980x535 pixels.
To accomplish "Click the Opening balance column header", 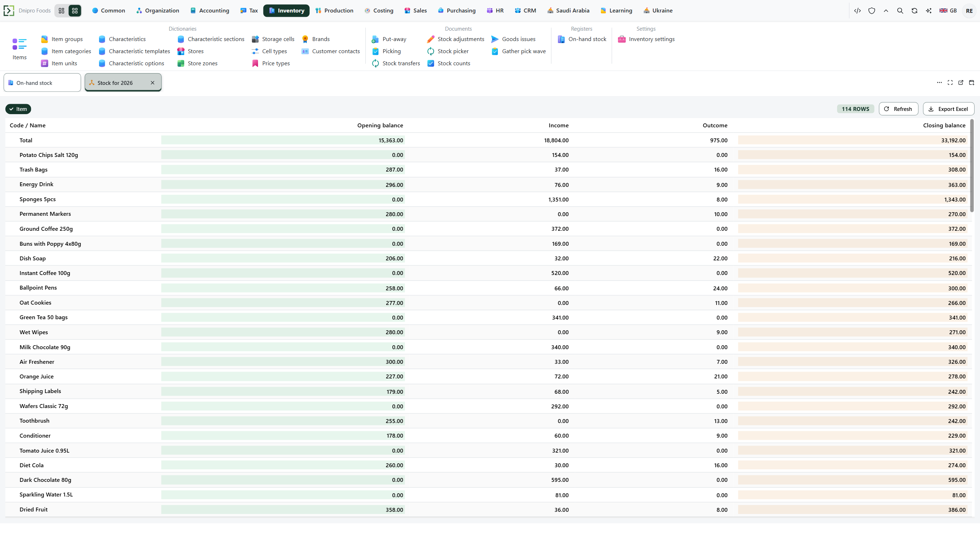I will click(x=380, y=125).
